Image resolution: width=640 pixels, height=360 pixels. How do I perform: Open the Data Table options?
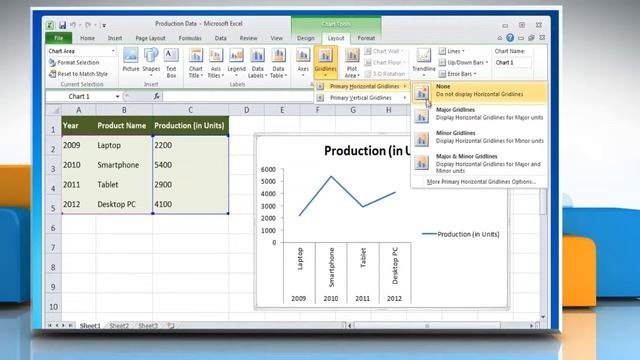(x=278, y=63)
